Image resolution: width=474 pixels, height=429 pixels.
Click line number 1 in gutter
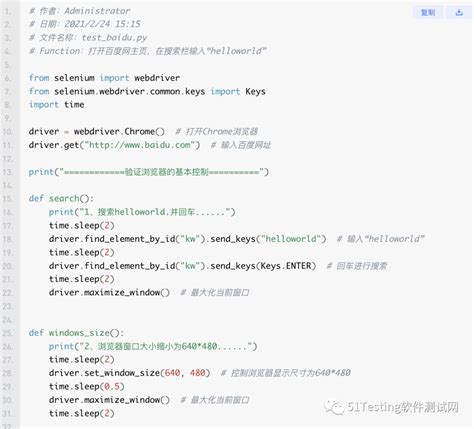[8, 11]
